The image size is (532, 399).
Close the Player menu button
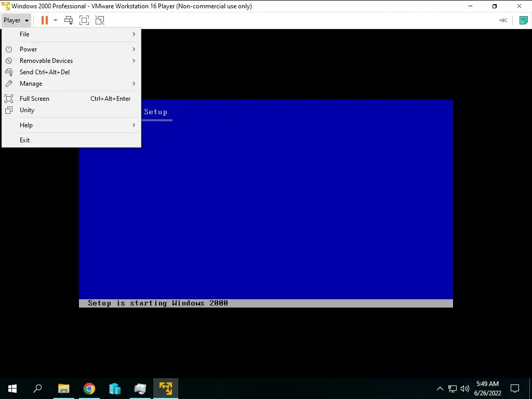click(x=16, y=20)
